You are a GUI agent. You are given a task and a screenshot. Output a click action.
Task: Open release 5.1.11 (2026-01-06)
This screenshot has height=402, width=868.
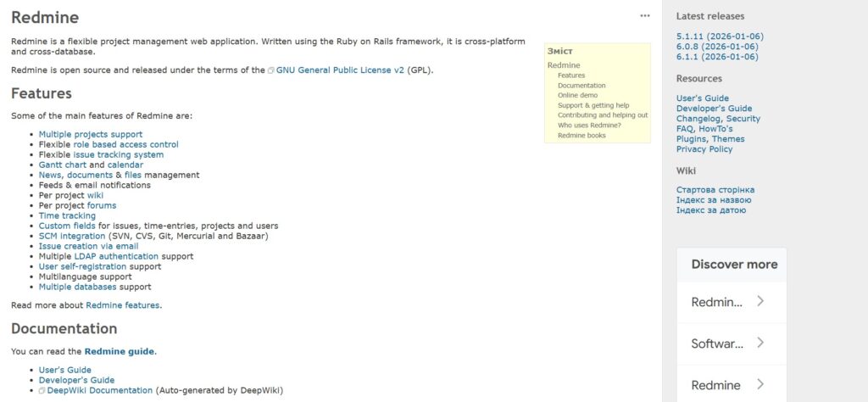tap(720, 36)
